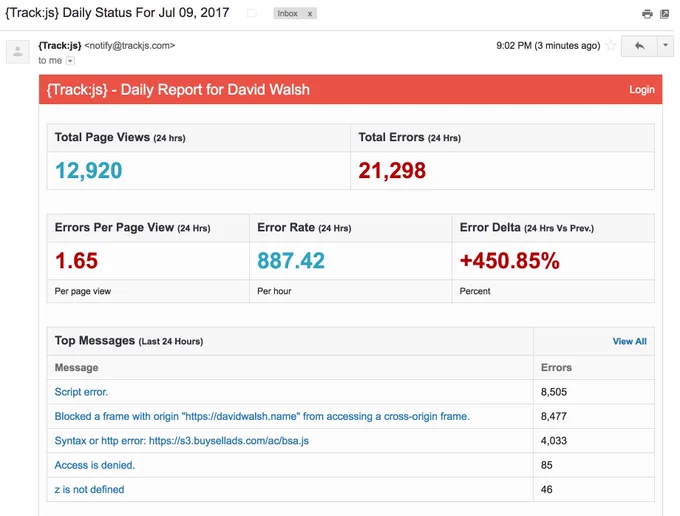The image size is (680, 516).
Task: Open the more actions dropdown next to reply
Action: [665, 46]
